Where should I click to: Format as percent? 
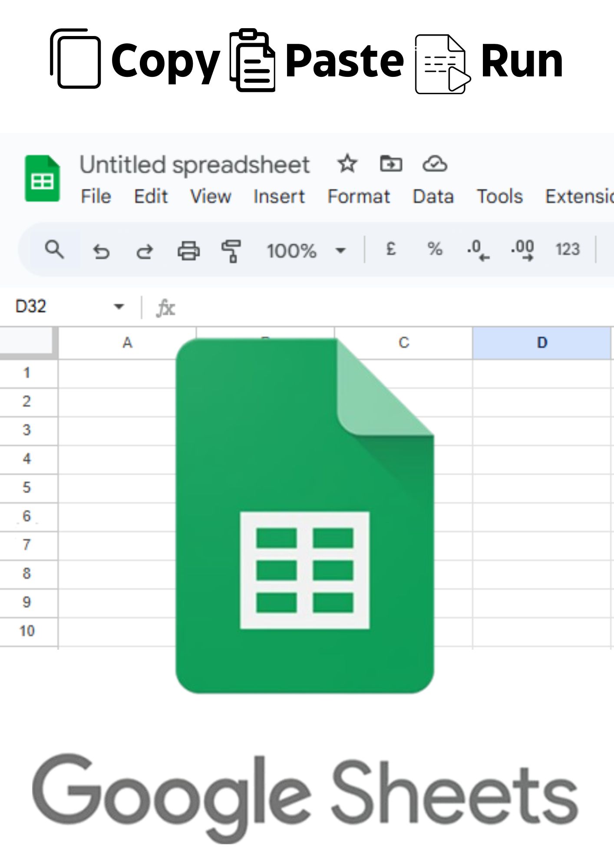coord(435,249)
